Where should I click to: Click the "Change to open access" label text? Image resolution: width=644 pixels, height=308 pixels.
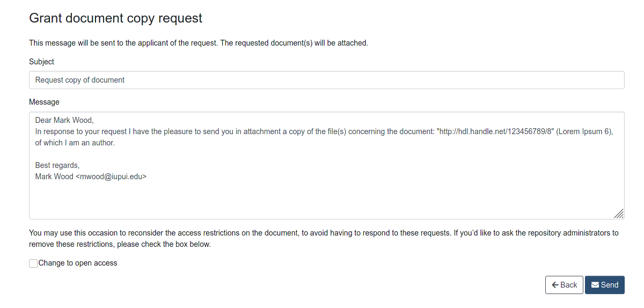click(78, 263)
